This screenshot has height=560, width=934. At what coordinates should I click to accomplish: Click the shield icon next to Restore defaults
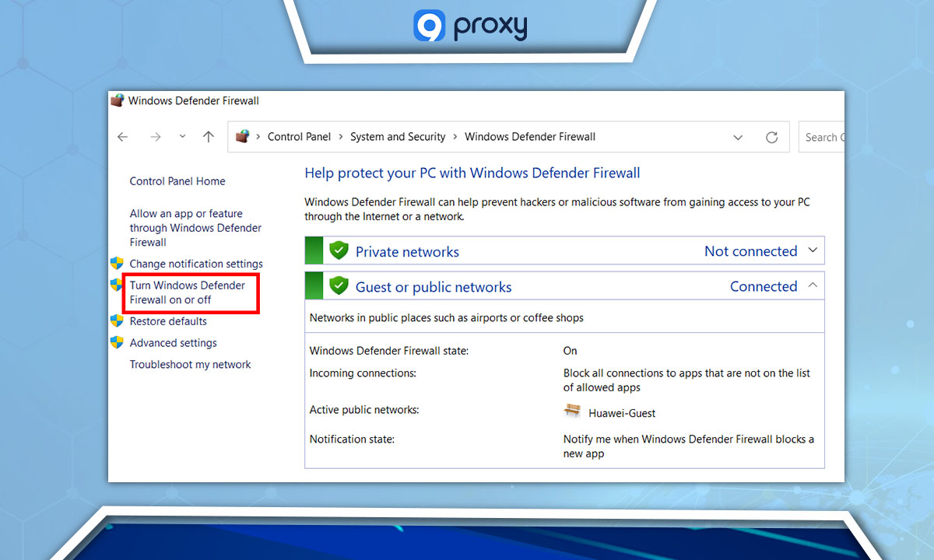(118, 320)
